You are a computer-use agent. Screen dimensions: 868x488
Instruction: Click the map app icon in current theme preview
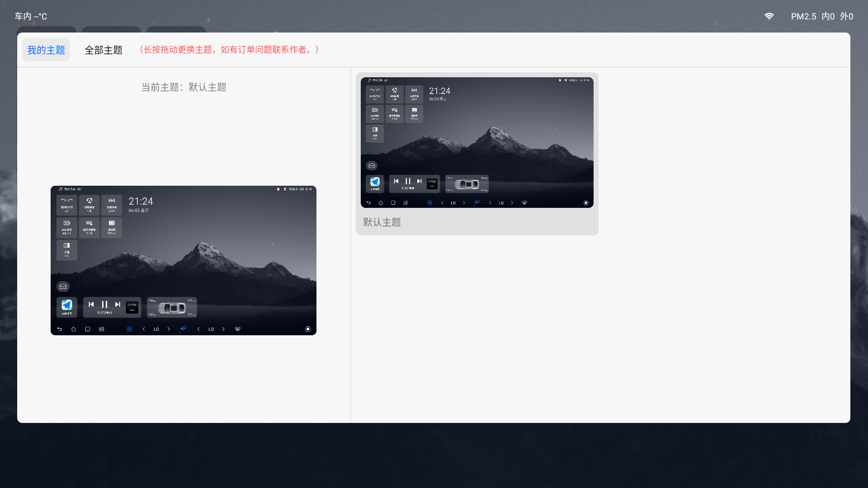point(67,305)
